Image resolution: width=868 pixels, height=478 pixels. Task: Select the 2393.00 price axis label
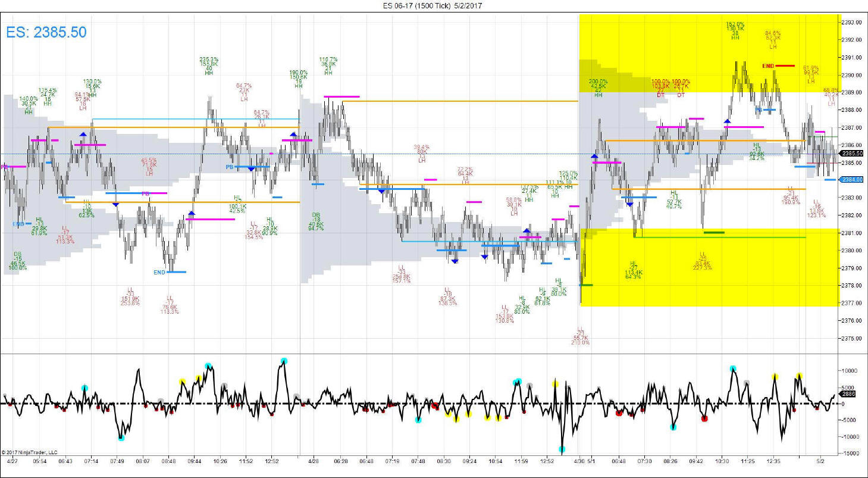click(852, 22)
